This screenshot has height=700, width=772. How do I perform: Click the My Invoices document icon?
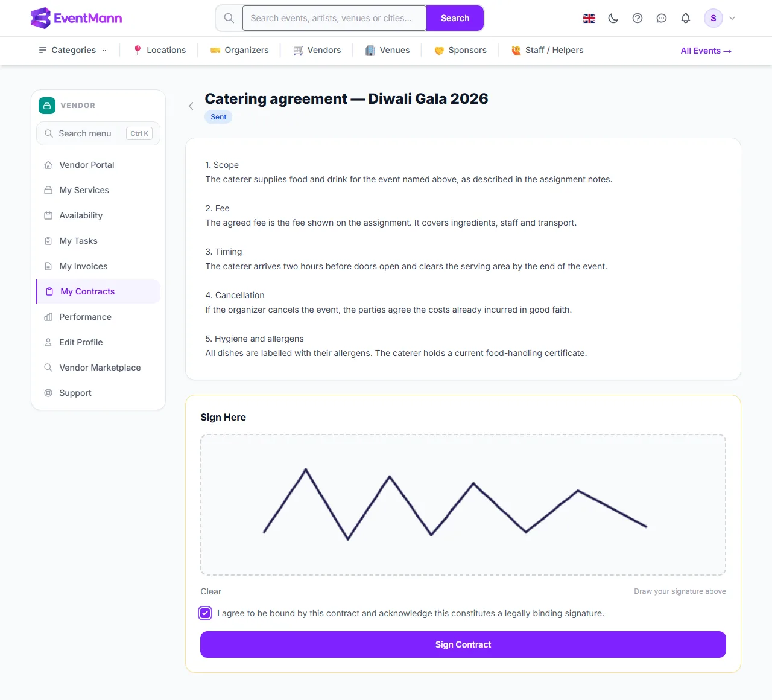(x=48, y=266)
